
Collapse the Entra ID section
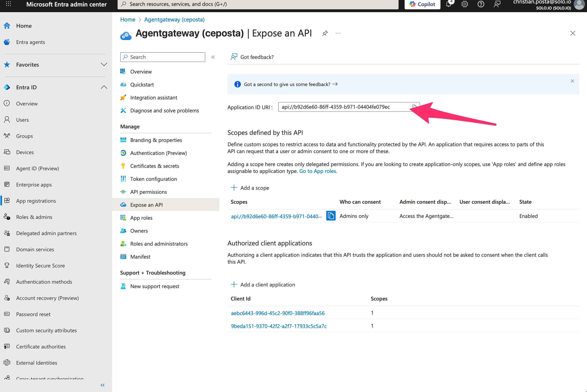point(104,87)
